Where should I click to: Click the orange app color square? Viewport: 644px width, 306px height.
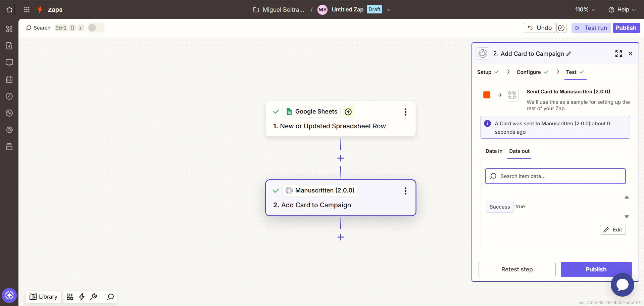pyautogui.click(x=487, y=95)
